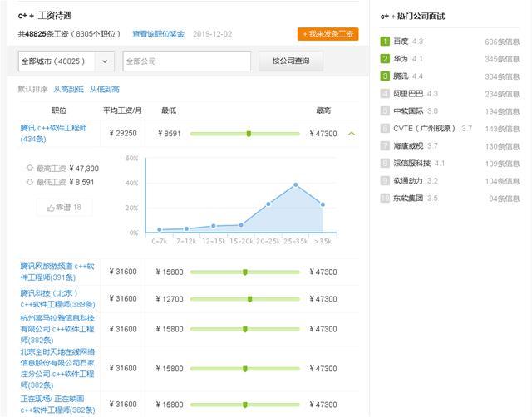The image size is (532, 417).
Task: Click salary range marker in the ¥12700 row
Action: [x=249, y=299]
